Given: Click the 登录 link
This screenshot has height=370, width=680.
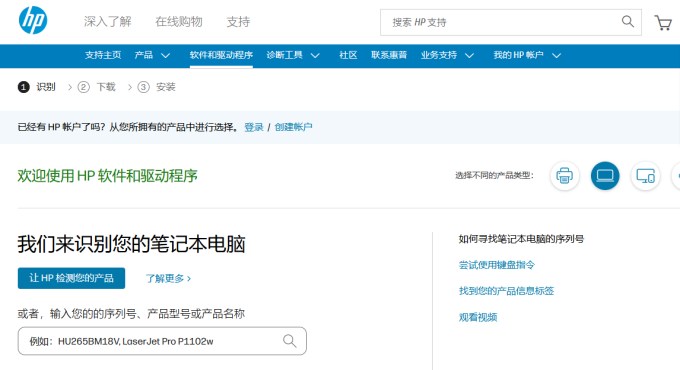Looking at the screenshot, I should click(x=254, y=127).
